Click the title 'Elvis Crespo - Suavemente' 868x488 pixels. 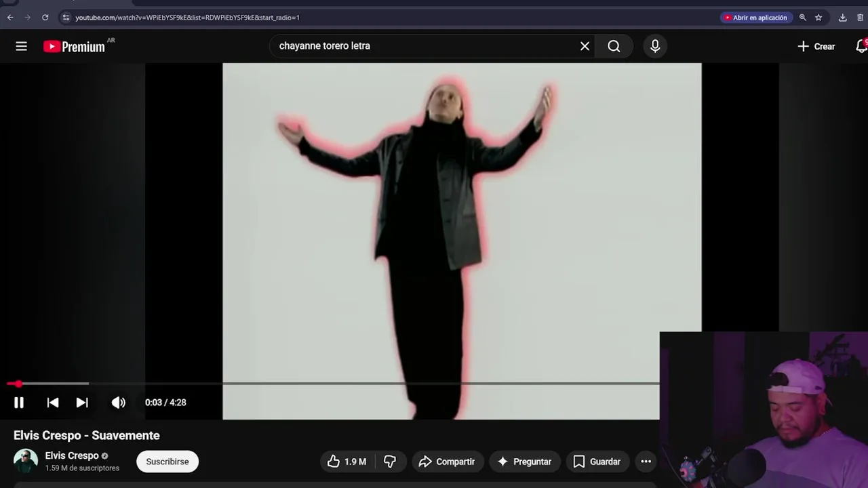[x=87, y=435]
